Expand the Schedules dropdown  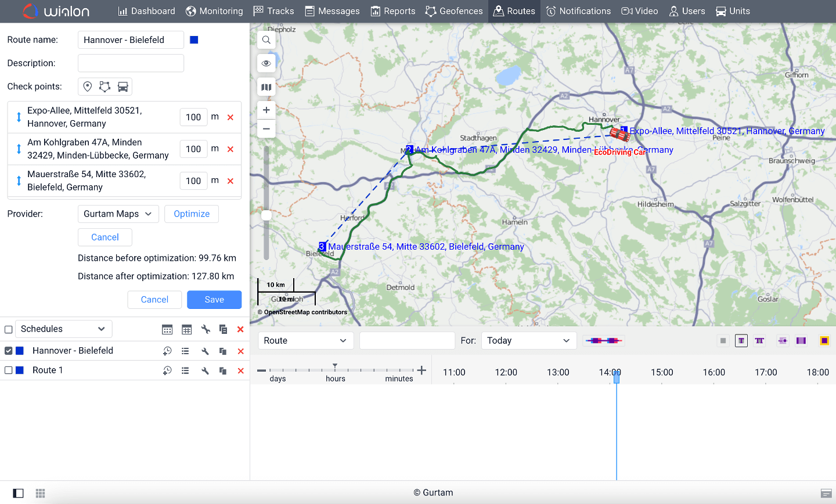coord(63,329)
